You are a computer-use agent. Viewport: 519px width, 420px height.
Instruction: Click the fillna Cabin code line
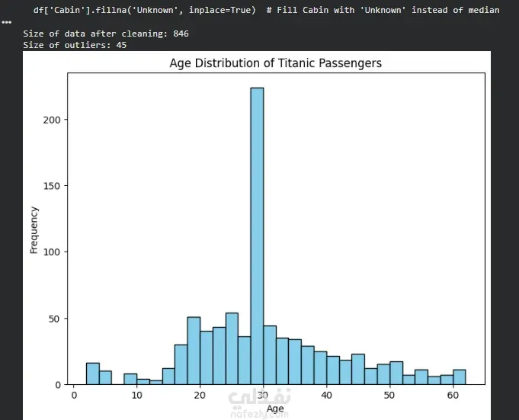(x=266, y=10)
